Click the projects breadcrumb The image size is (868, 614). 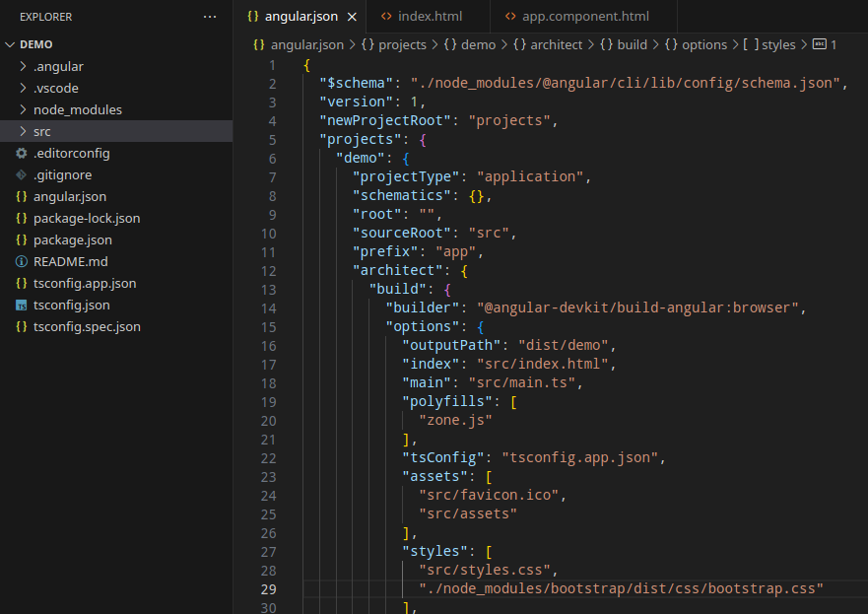[402, 45]
